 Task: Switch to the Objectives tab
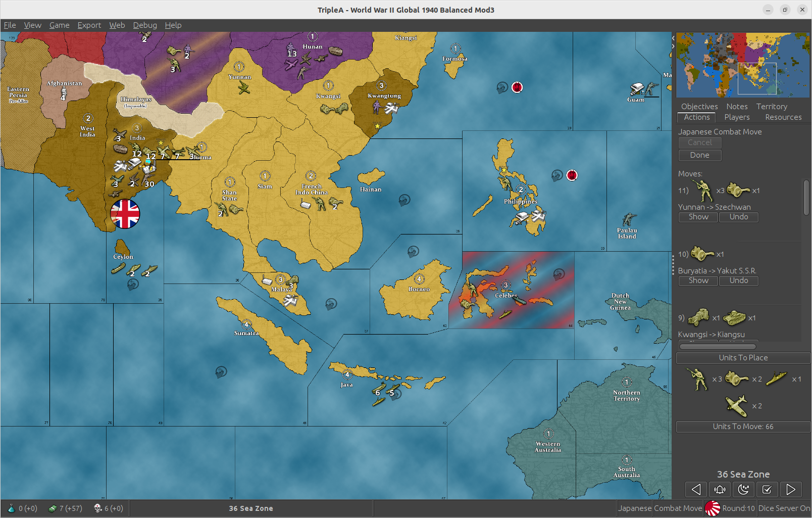point(699,107)
